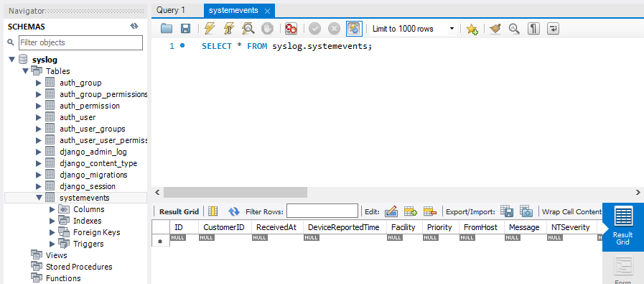Run explain plan with magnifier lightning icon
Screen dimensions: 644x284
tap(248, 29)
